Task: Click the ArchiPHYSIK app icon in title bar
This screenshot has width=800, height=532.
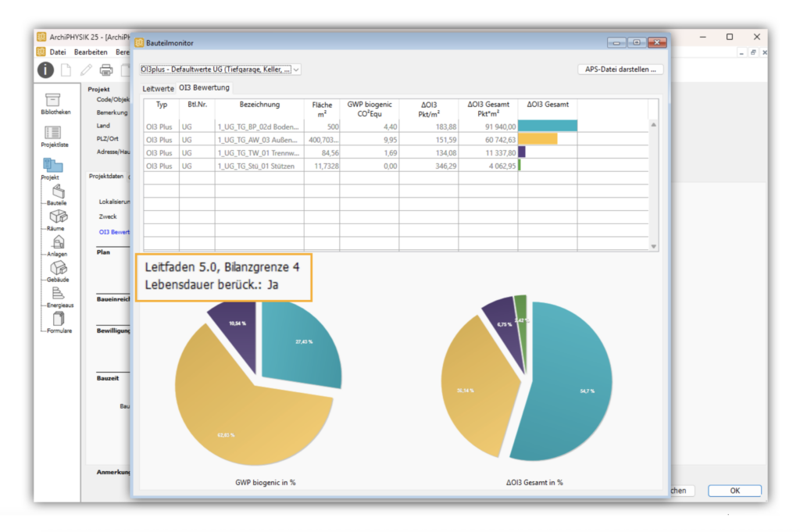Action: (x=41, y=37)
